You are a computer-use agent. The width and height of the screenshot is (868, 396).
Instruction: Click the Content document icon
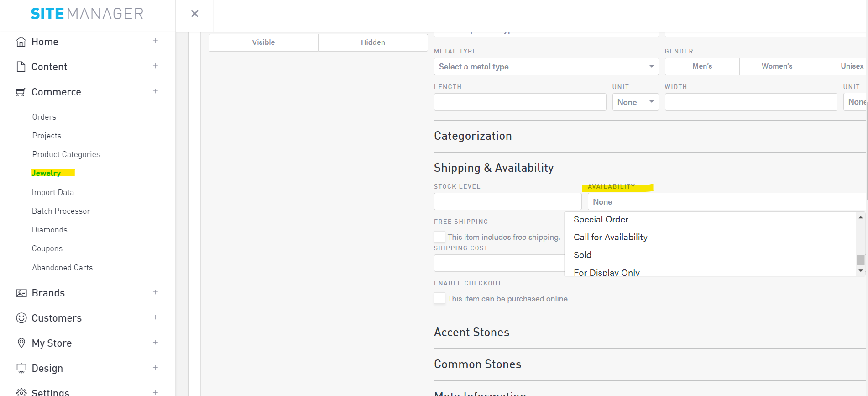[21, 67]
